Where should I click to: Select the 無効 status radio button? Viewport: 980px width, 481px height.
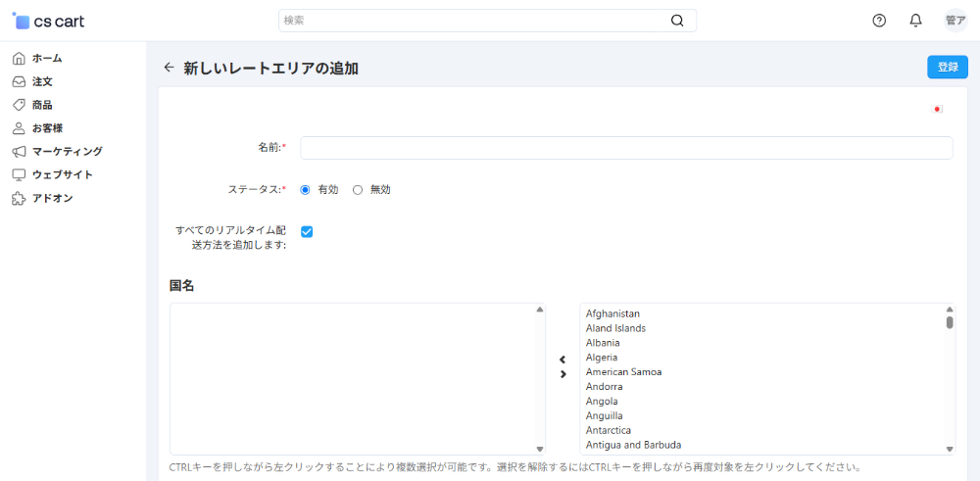(x=358, y=190)
